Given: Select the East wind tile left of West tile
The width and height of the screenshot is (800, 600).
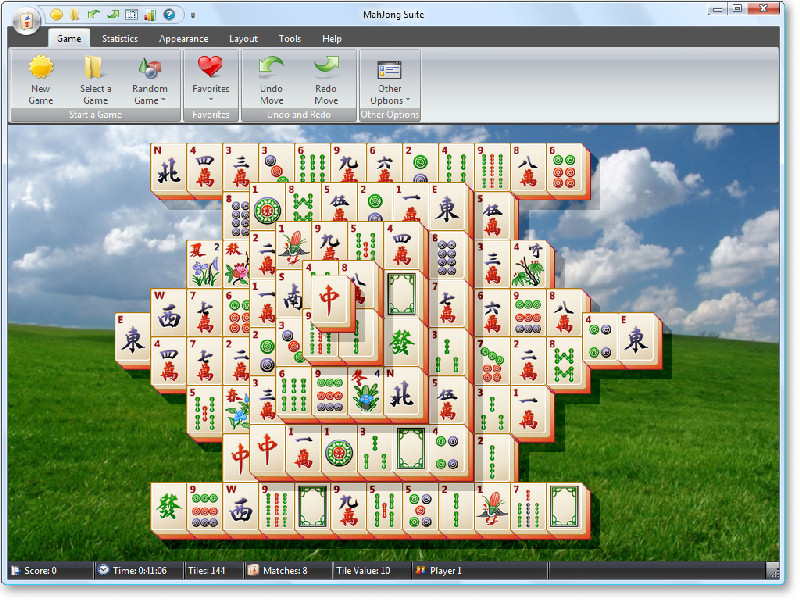Looking at the screenshot, I should pos(133,338).
